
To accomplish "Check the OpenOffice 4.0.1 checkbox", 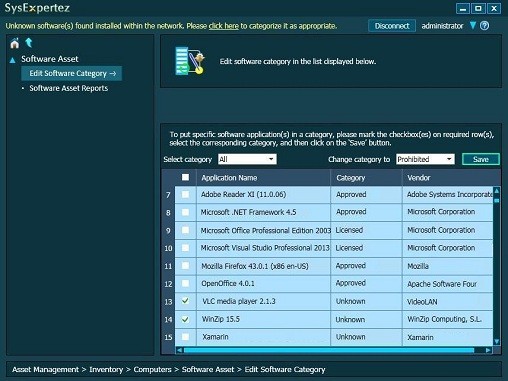I will point(186,284).
